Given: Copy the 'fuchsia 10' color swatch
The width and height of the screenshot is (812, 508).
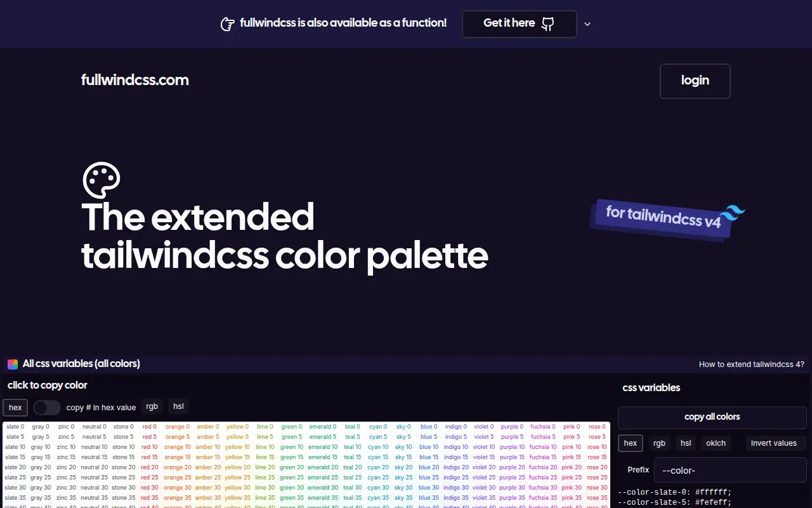Looking at the screenshot, I should 543,447.
